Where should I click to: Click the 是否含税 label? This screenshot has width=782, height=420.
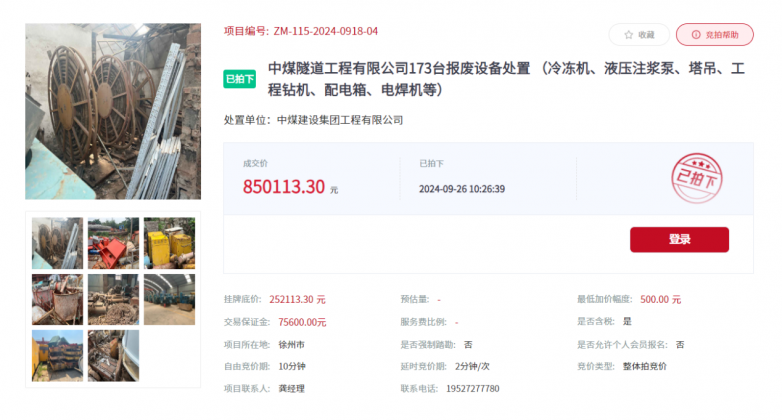(x=596, y=321)
